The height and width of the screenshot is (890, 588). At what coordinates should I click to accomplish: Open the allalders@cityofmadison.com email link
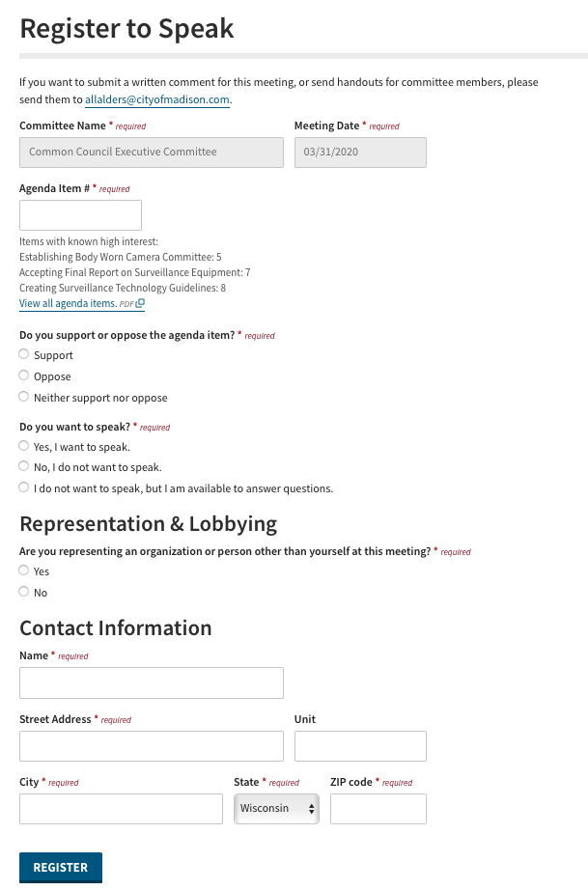157,99
